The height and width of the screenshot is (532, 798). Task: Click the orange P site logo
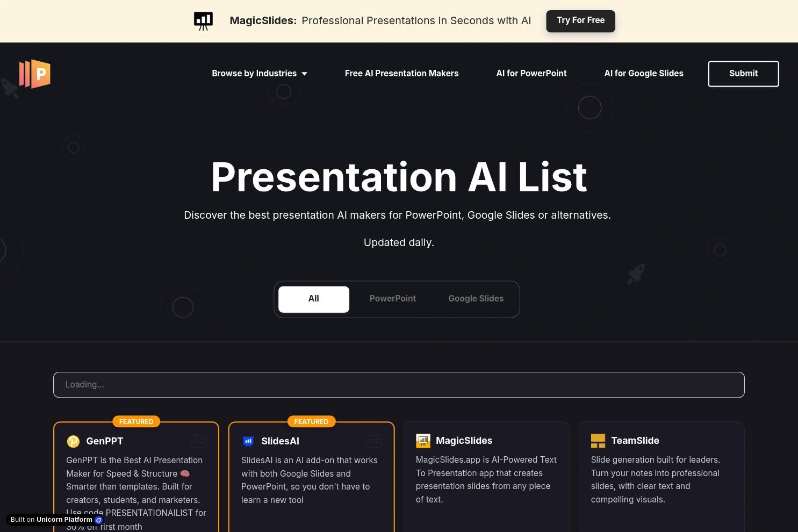(34, 75)
